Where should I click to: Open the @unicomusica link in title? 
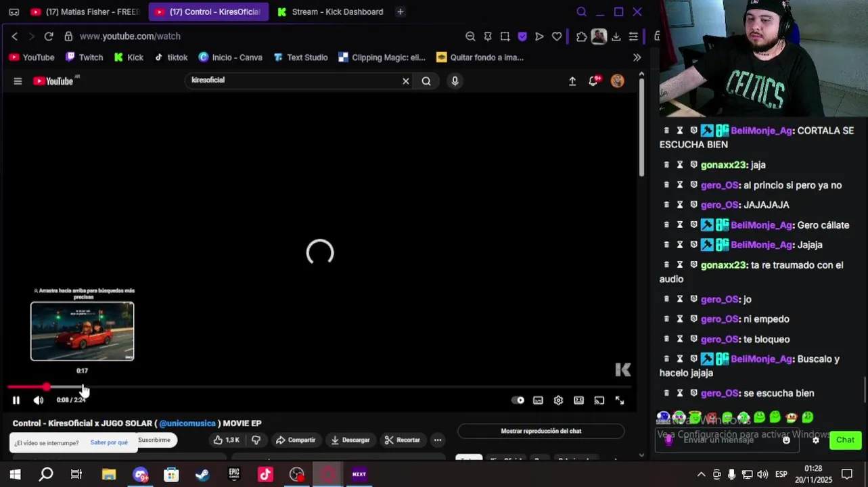tap(187, 423)
